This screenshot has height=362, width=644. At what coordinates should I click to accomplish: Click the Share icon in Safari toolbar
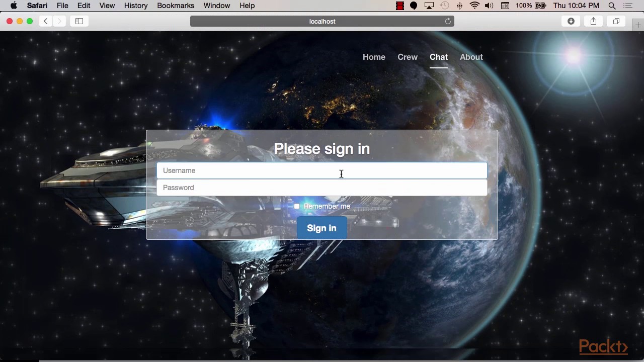tap(594, 21)
